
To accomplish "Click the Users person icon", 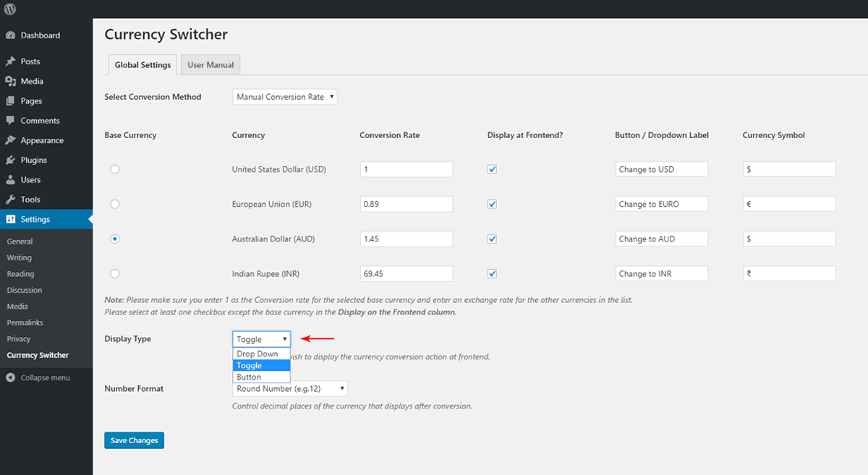I will pyautogui.click(x=10, y=180).
